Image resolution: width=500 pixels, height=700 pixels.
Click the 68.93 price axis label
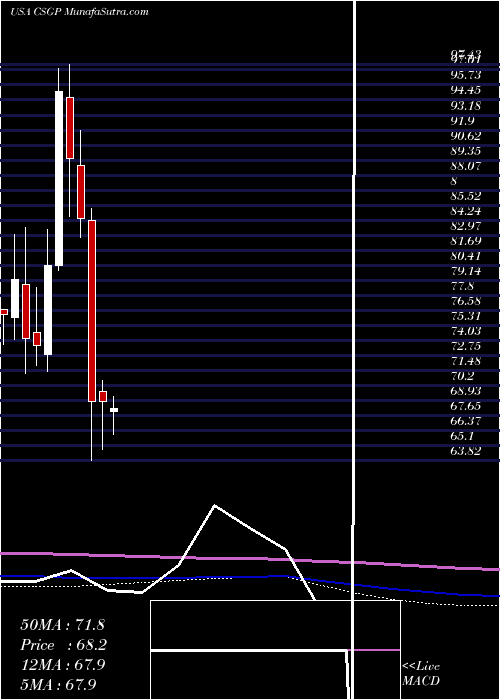466,392
